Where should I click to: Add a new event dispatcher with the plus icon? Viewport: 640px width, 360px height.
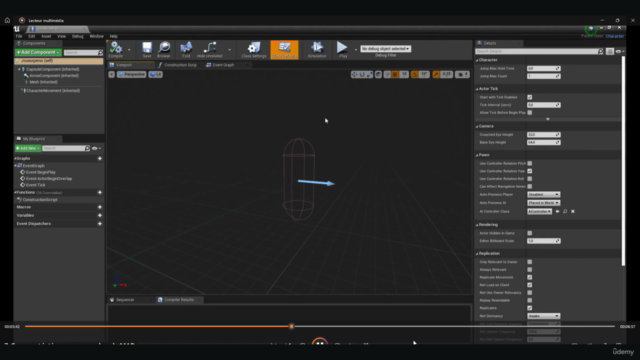(100, 224)
